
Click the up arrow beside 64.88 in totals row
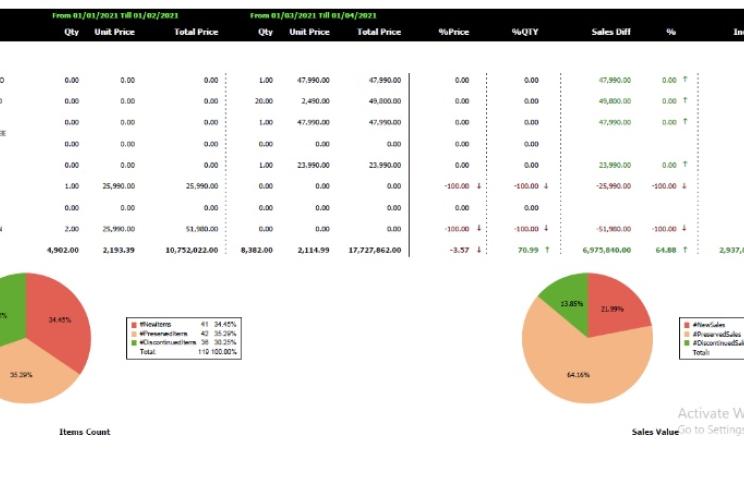685,250
